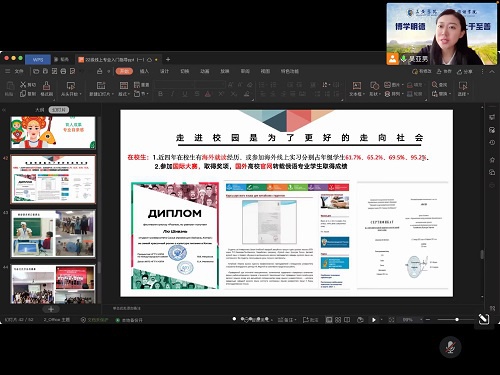
Task: Click add slide plus button below thumbnails
Action: tap(51, 309)
